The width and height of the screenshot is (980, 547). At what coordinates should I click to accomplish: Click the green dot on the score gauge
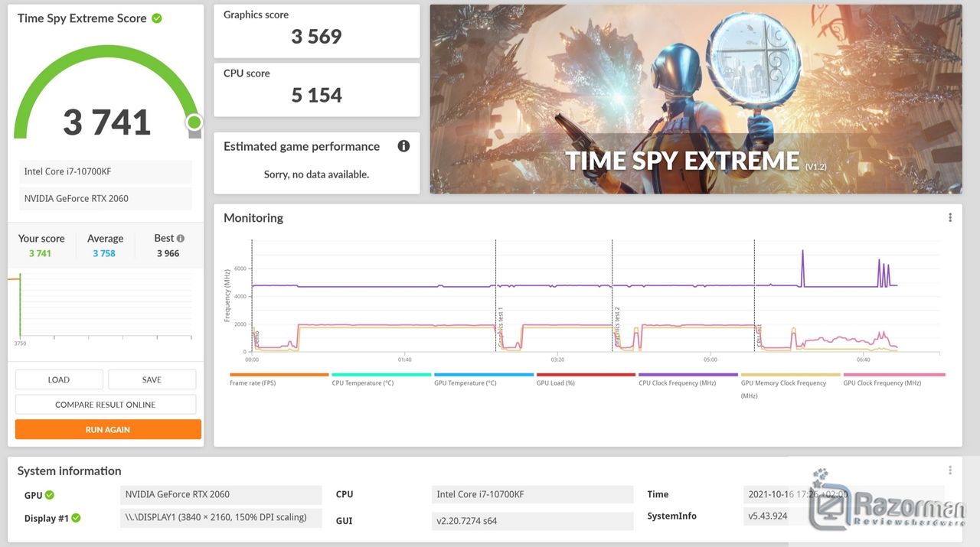(x=194, y=122)
